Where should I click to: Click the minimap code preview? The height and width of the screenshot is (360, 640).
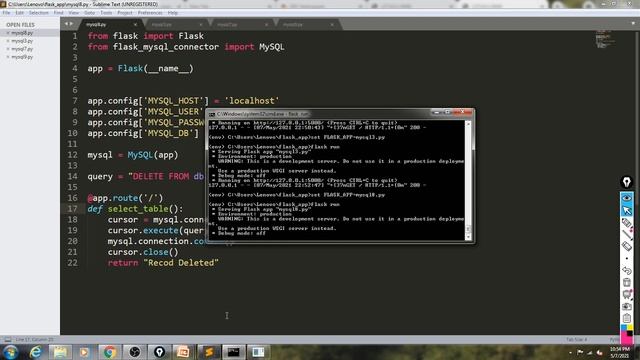tap(605, 40)
